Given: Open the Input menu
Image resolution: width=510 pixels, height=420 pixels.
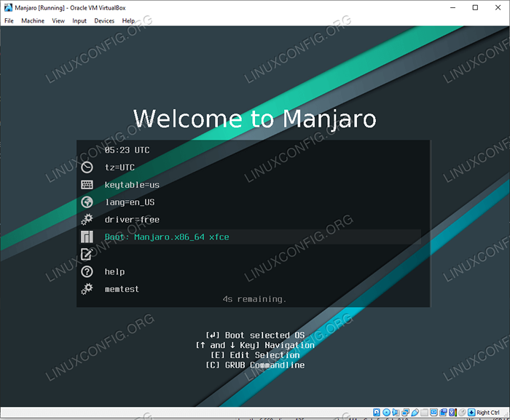Looking at the screenshot, I should click(79, 21).
